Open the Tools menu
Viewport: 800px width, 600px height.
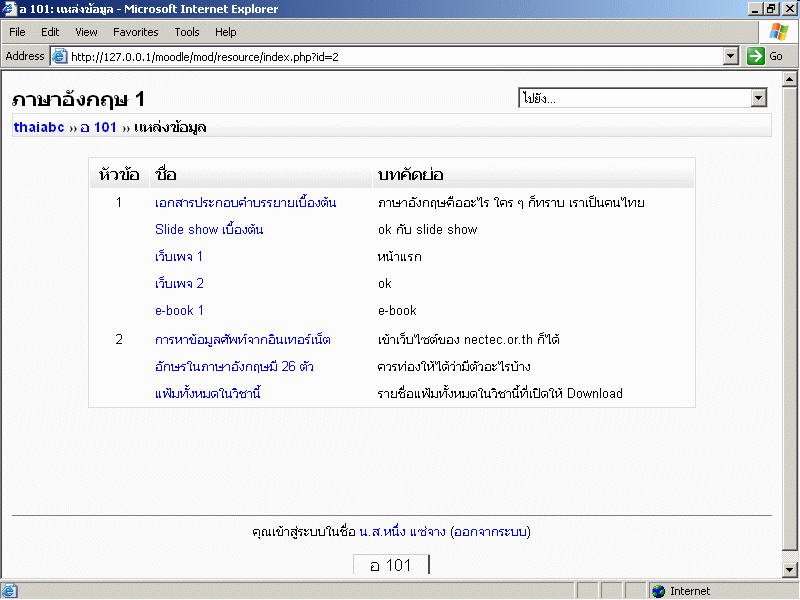pyautogui.click(x=187, y=32)
